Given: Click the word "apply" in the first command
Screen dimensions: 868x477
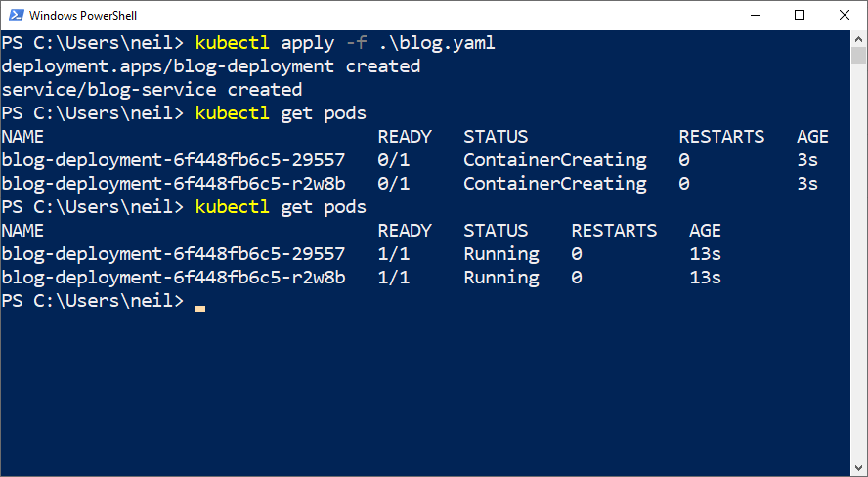Looking at the screenshot, I should 307,43.
